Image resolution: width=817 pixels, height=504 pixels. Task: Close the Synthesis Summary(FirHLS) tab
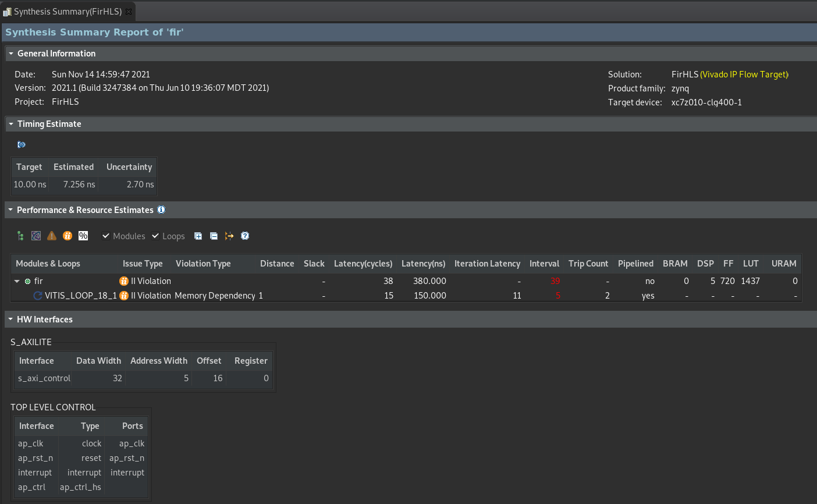click(129, 12)
